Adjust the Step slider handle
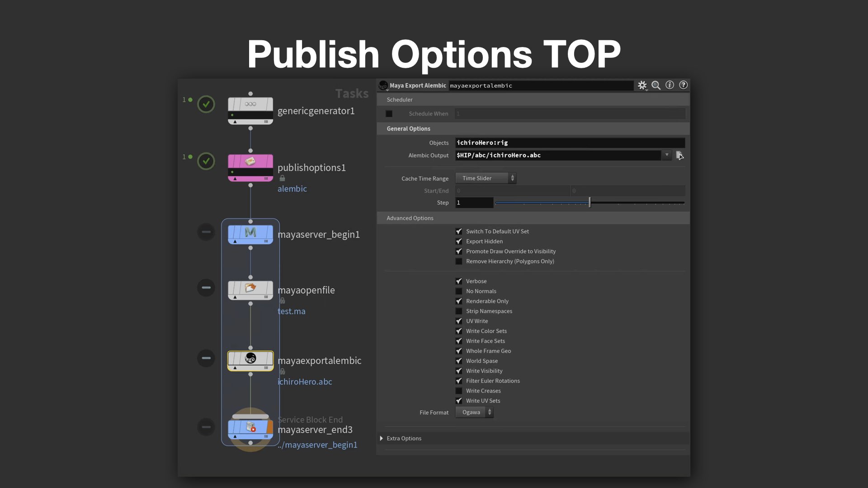Image resolution: width=868 pixels, height=488 pixels. click(x=590, y=202)
